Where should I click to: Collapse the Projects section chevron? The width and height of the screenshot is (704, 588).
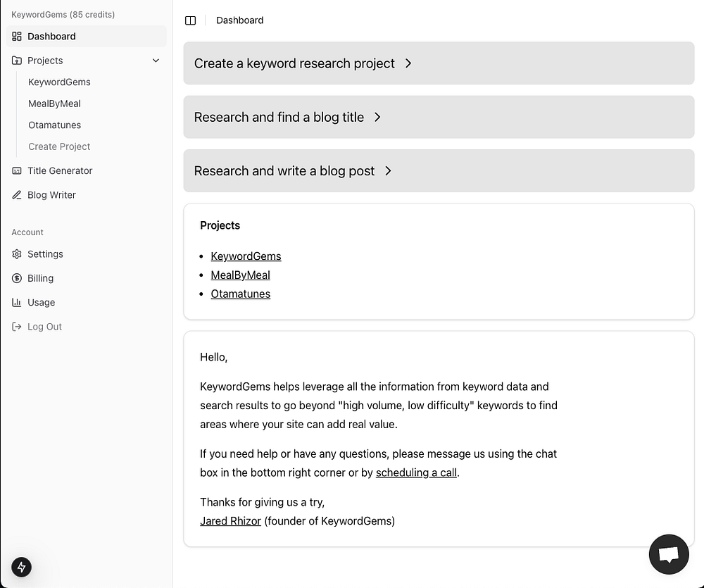coord(156,61)
